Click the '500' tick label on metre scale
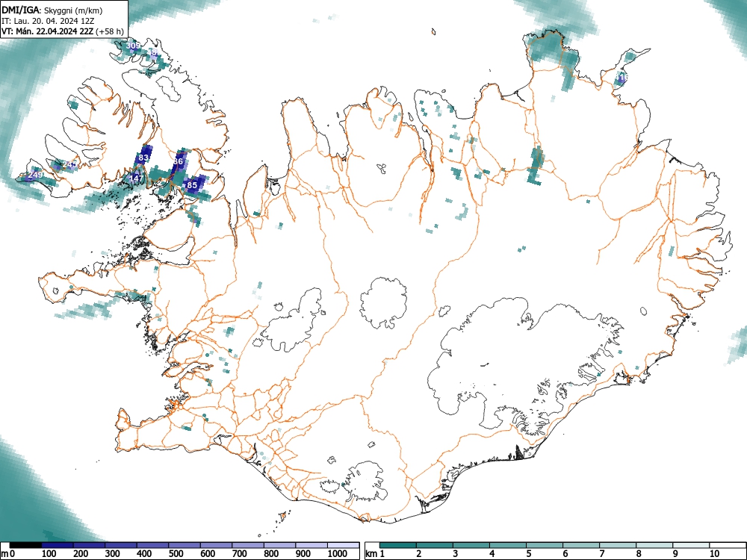The image size is (747, 560). (x=176, y=554)
